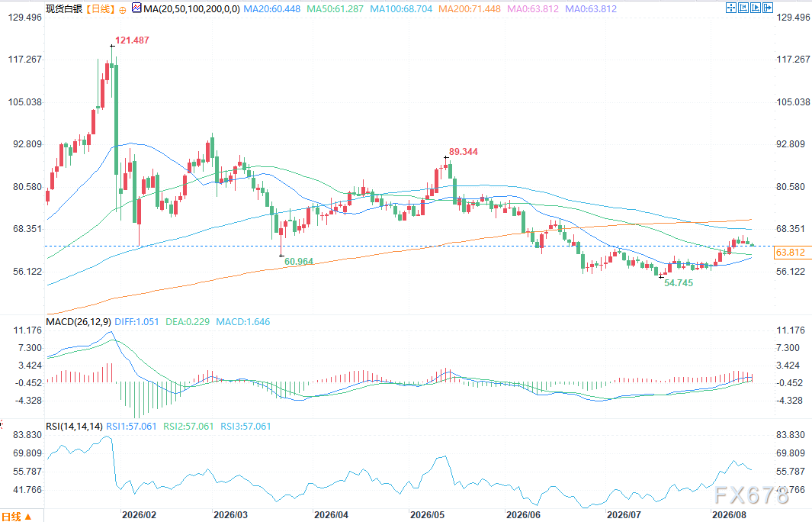Click the 2026/06 date axis label
This screenshot has height=522, width=812.
(524, 515)
